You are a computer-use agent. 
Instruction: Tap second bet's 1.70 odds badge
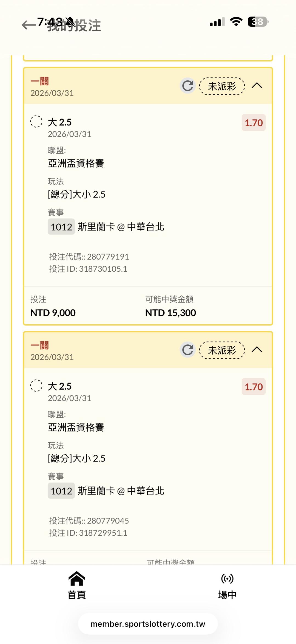pos(254,387)
